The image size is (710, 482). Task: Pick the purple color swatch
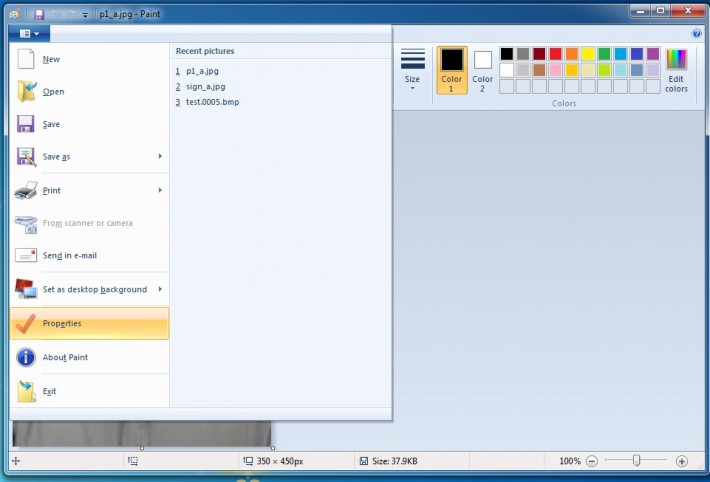[653, 54]
